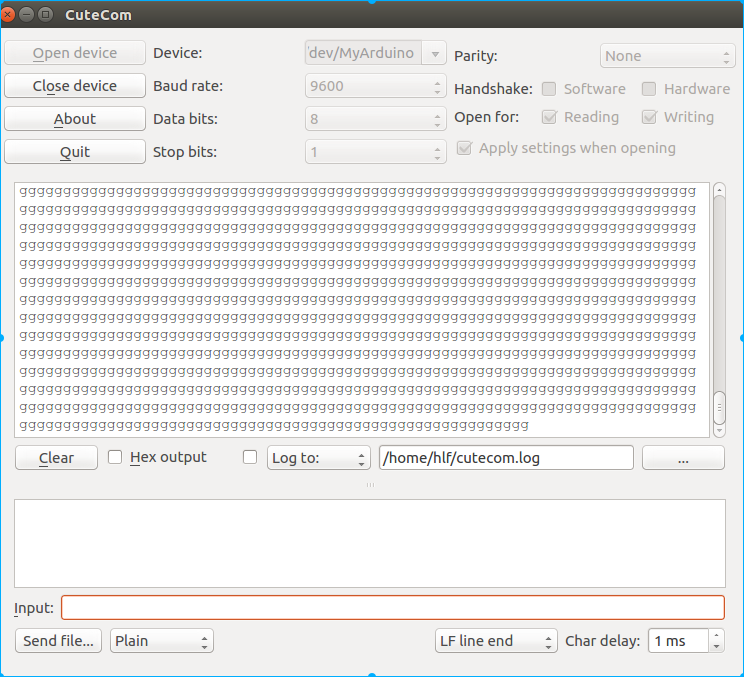This screenshot has height=677, width=744.
Task: Toggle Apply settings when opening
Action: click(x=464, y=148)
